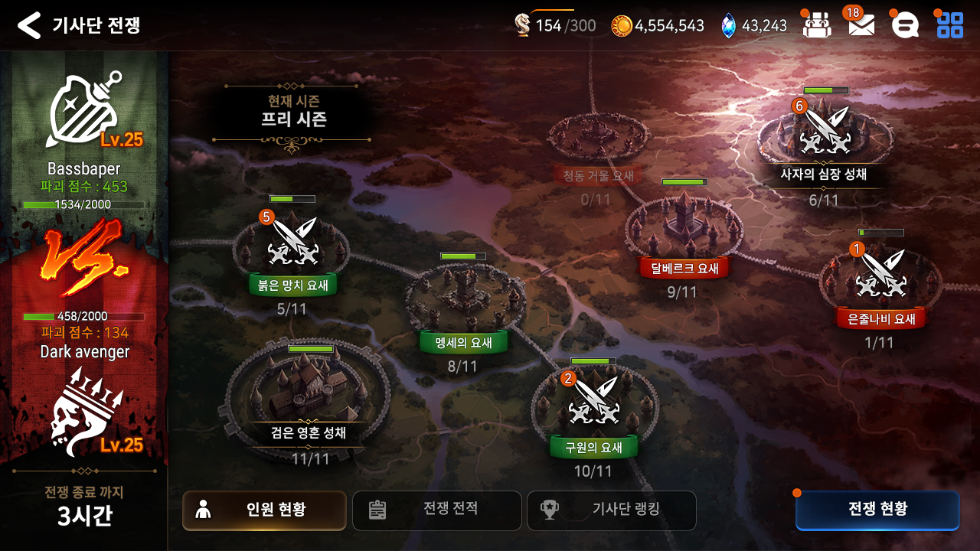Switch to the 전쟁 전적 tab

pyautogui.click(x=436, y=510)
